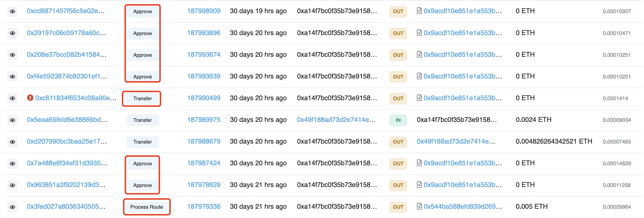Viewport: 644px width, 218px height.
Task: Click green IN direction badge
Action: pyautogui.click(x=398, y=120)
